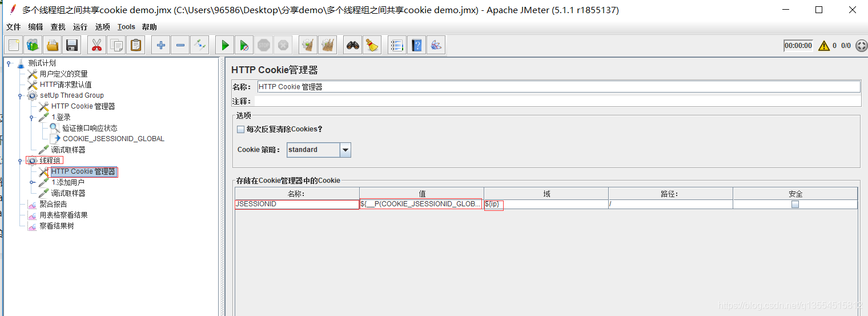Open the 查找 menu

[58, 27]
